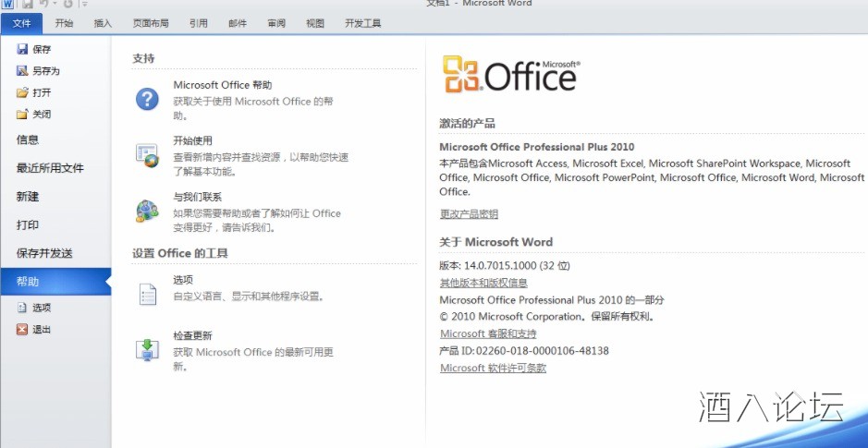Click the Options document icon under tools
This screenshot has height=448, width=868.
coord(147,295)
